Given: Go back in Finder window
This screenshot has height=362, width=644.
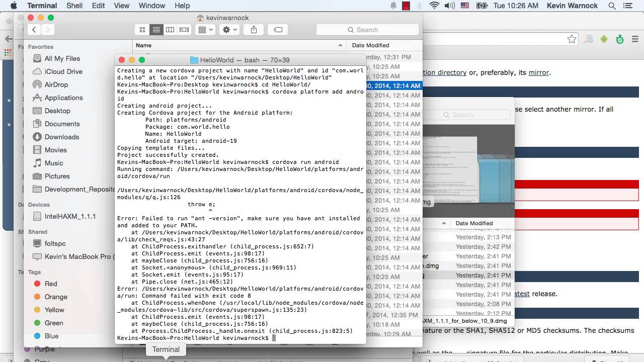Looking at the screenshot, I should (x=34, y=30).
